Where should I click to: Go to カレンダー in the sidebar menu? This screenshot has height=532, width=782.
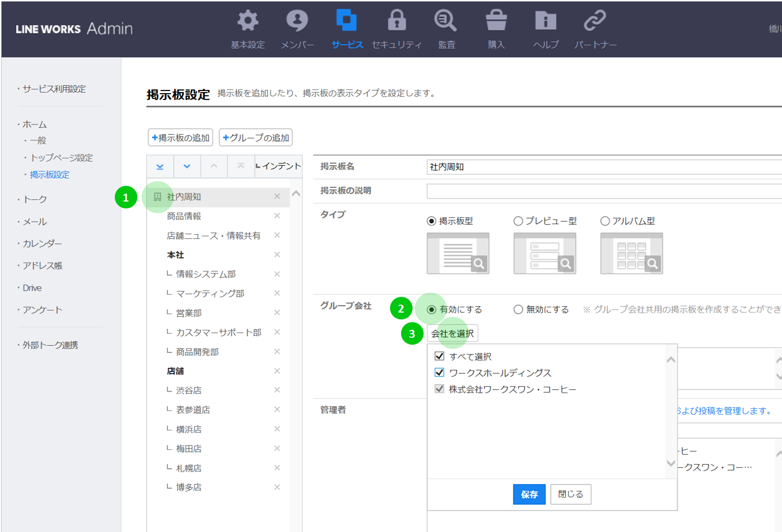[42, 244]
